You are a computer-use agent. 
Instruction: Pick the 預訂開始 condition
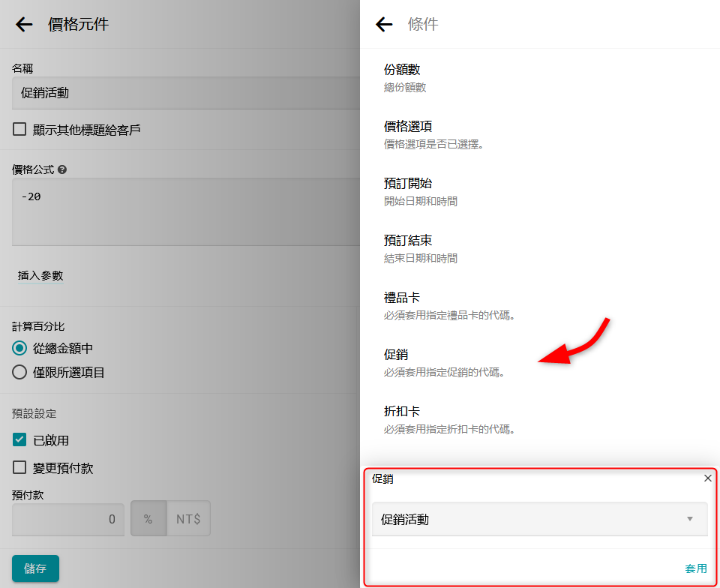(409, 191)
